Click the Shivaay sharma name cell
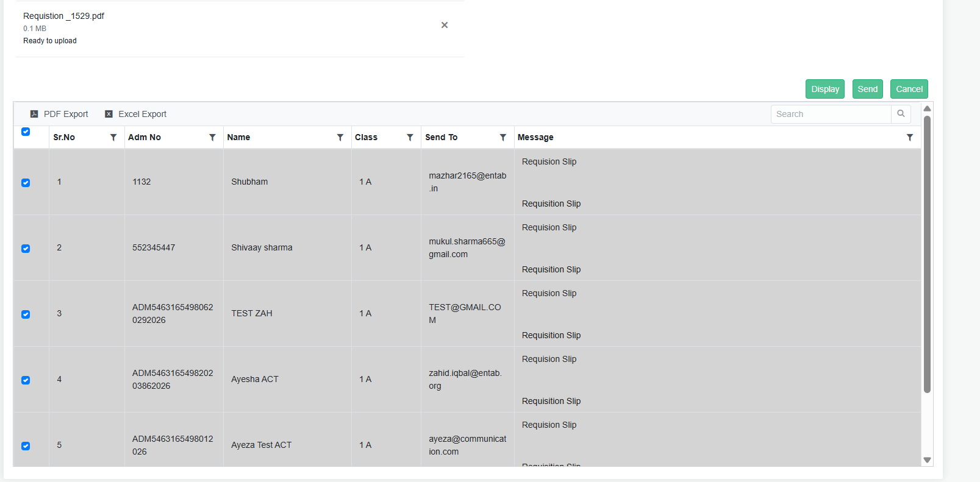The width and height of the screenshot is (980, 482). 287,247
